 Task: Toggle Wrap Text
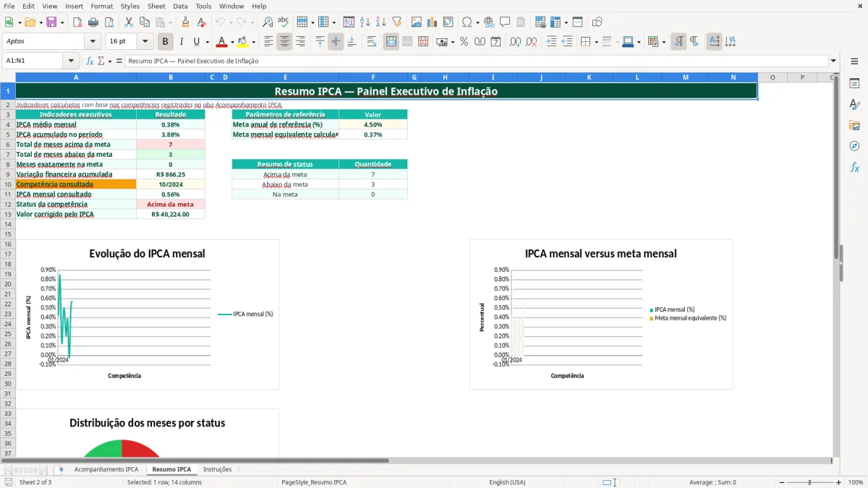coord(372,42)
